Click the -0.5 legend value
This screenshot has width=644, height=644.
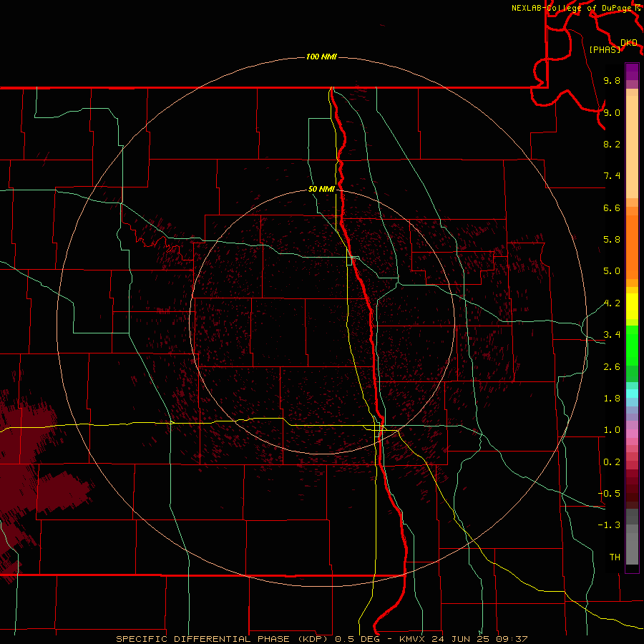coord(609,494)
